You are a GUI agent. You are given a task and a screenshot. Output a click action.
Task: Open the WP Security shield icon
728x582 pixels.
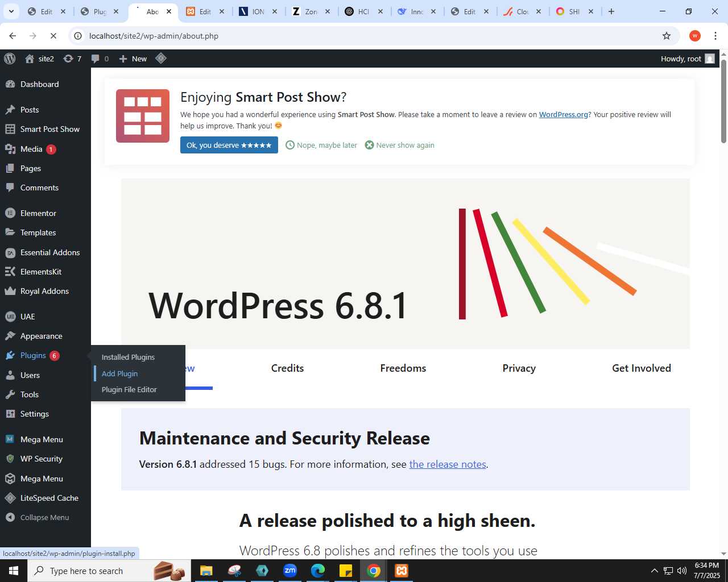(10, 459)
